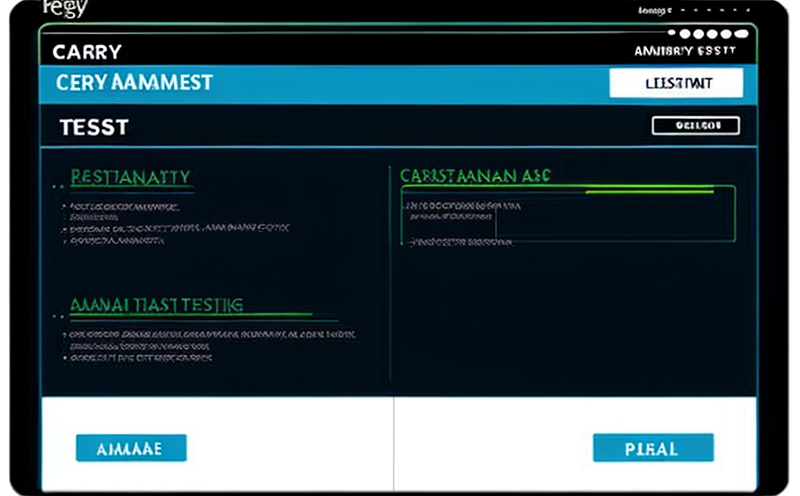
Task: Click the fegy logo text
Action: 65,8
